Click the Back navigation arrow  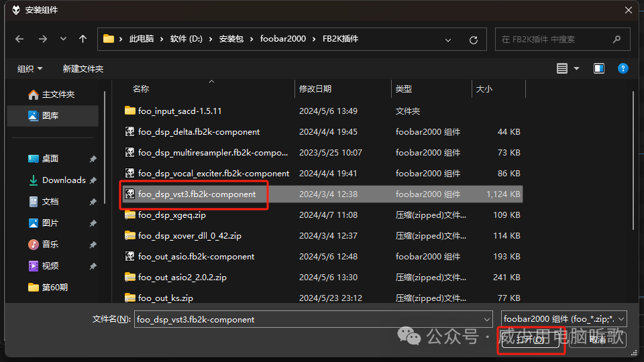tap(19, 39)
